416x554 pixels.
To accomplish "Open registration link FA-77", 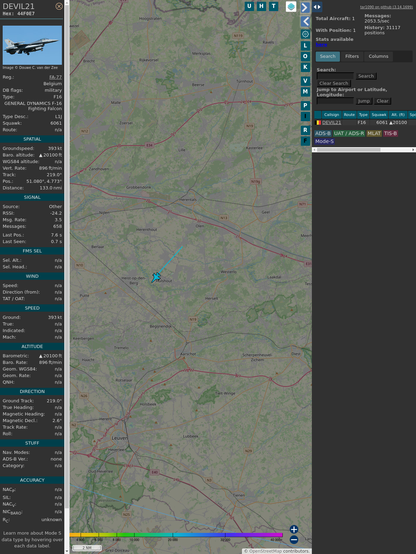I will tap(55, 77).
